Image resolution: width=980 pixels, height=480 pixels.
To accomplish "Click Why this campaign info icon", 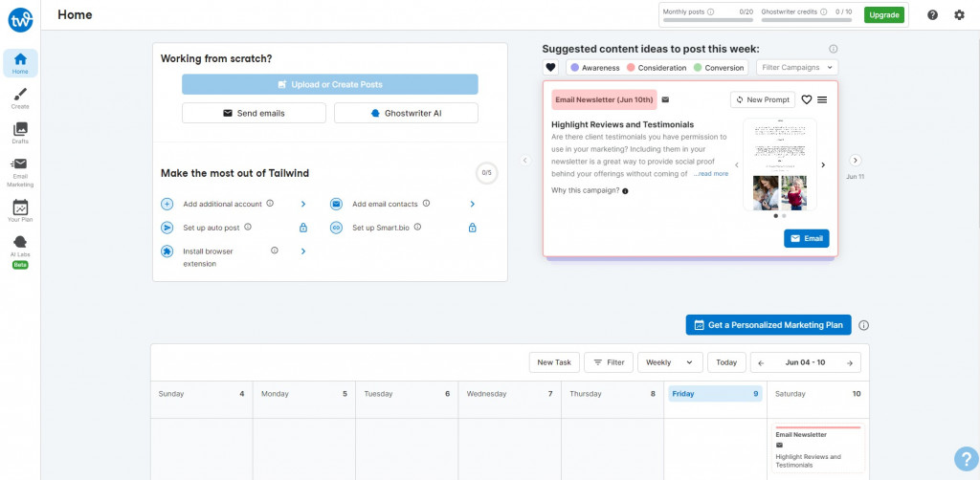I will tap(625, 191).
